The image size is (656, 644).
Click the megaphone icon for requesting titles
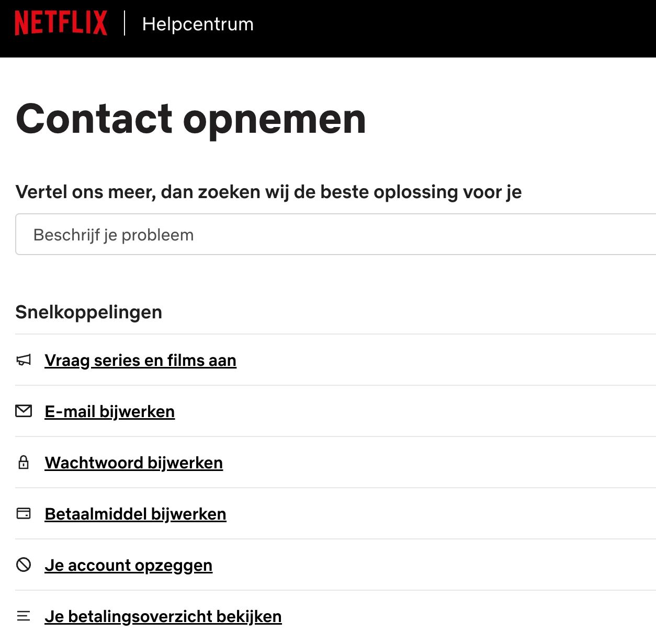[x=24, y=360]
